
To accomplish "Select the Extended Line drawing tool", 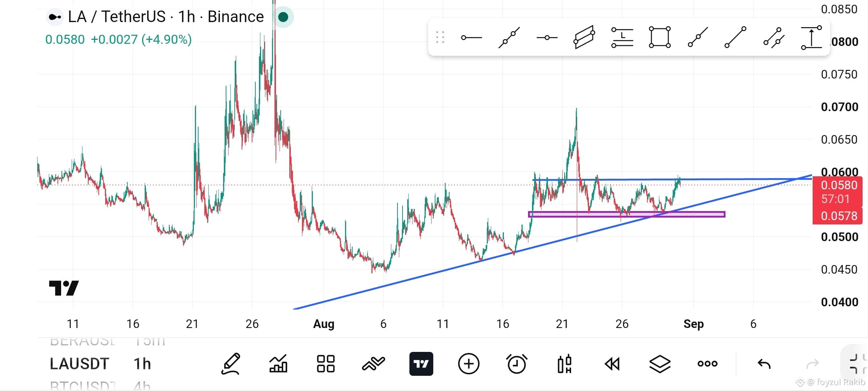I will click(x=509, y=37).
